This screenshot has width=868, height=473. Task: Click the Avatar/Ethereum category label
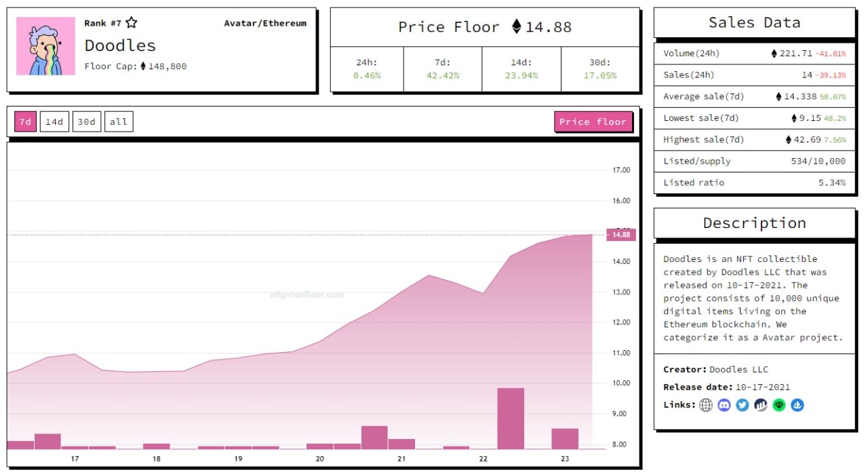click(265, 23)
